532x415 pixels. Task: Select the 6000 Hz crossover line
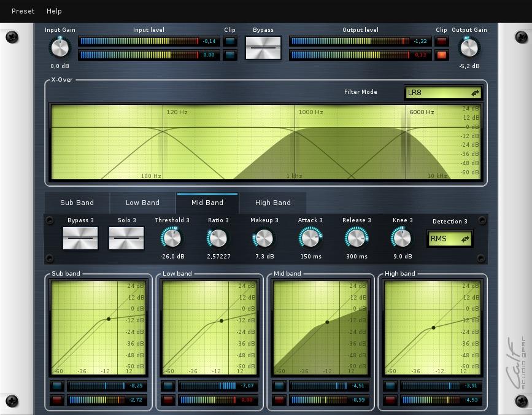[x=406, y=142]
